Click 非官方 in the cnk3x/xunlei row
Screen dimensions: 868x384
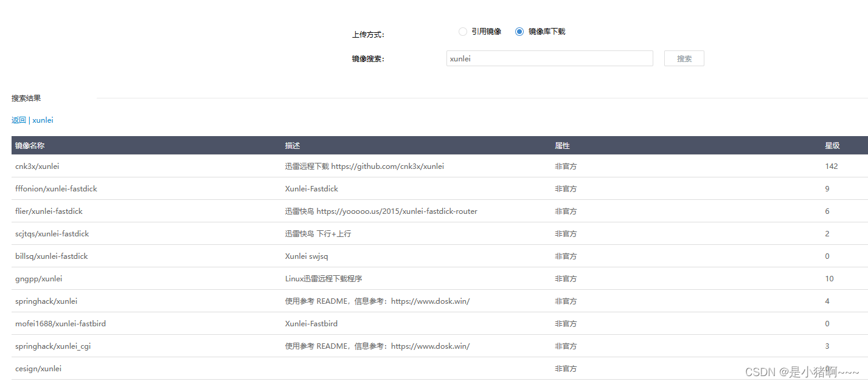point(566,166)
